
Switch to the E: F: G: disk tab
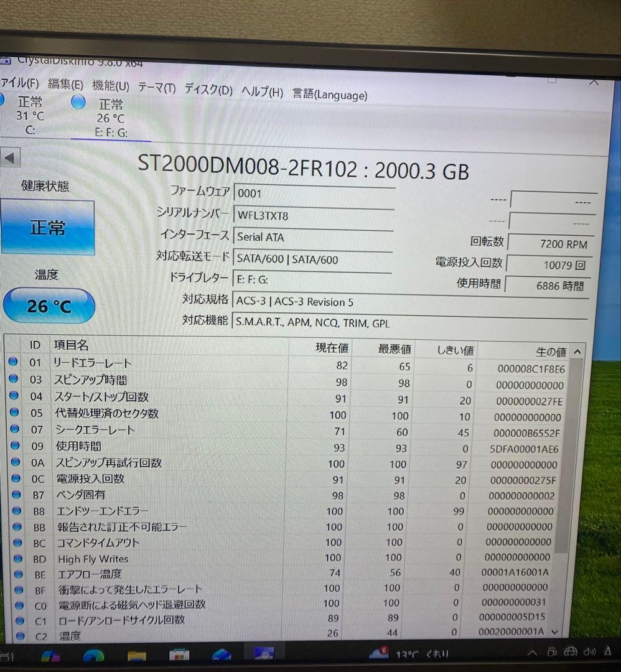[x=111, y=118]
